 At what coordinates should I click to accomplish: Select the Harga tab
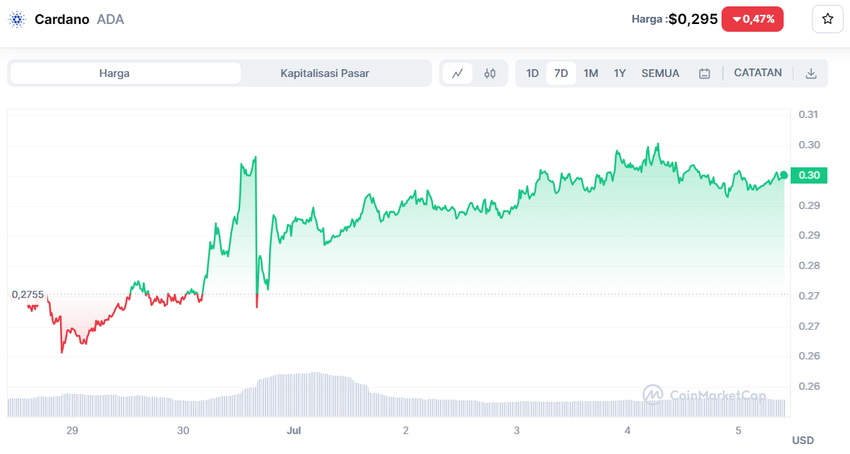pos(125,73)
